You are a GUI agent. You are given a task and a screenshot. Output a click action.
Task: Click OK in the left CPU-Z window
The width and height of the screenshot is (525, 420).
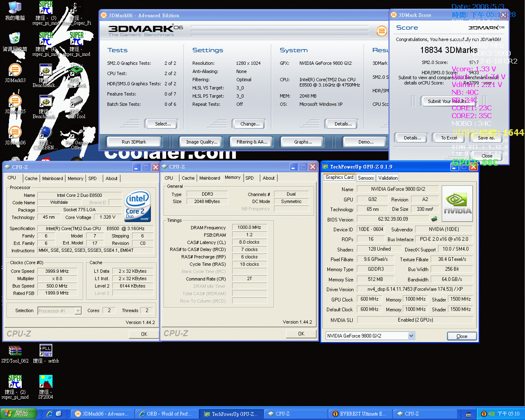click(x=144, y=334)
